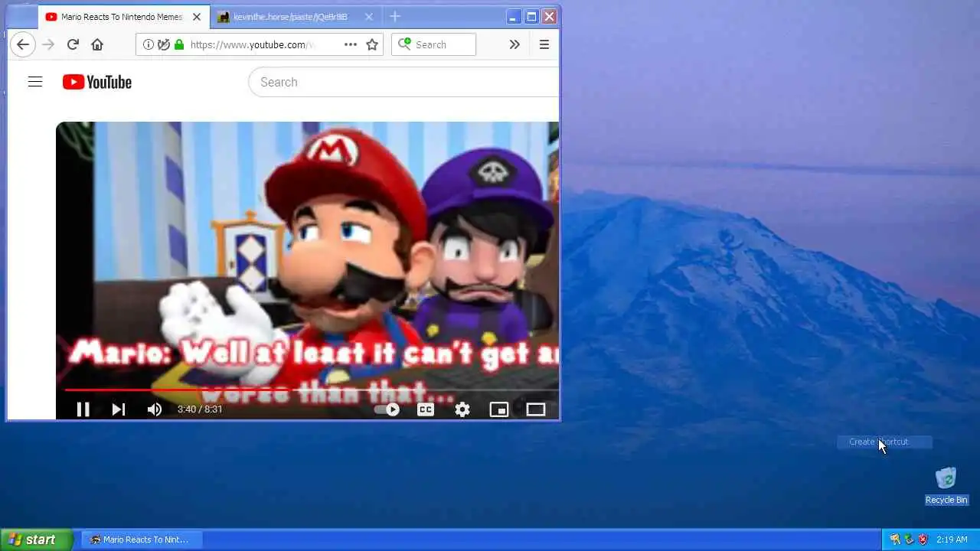Switch to the Mario Reacts To Nintendo Memes tab

tap(123, 17)
